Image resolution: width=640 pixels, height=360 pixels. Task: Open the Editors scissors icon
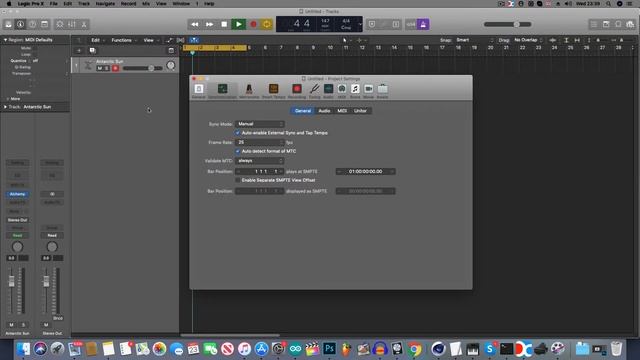[84, 24]
